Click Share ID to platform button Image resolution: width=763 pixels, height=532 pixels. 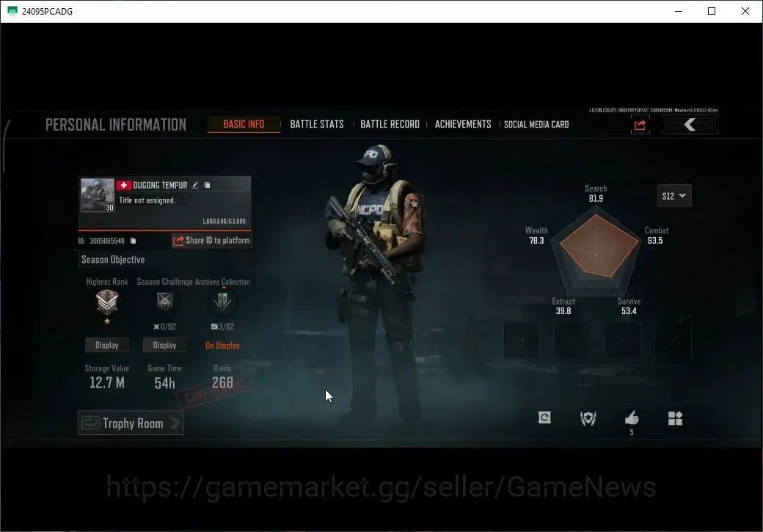tap(212, 241)
